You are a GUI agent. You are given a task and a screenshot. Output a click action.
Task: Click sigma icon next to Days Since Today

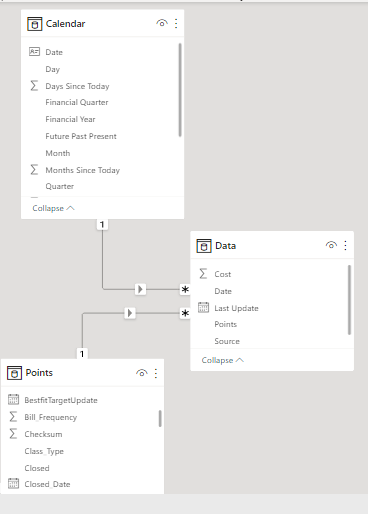[34, 86]
